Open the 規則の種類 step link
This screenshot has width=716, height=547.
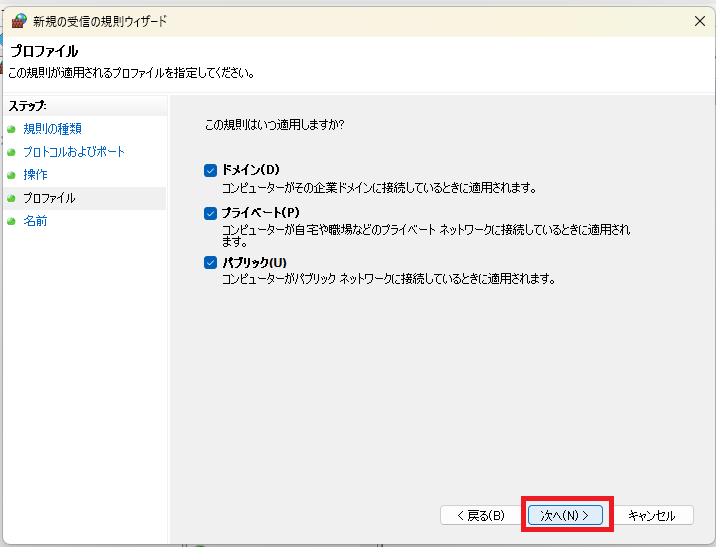pos(53,129)
